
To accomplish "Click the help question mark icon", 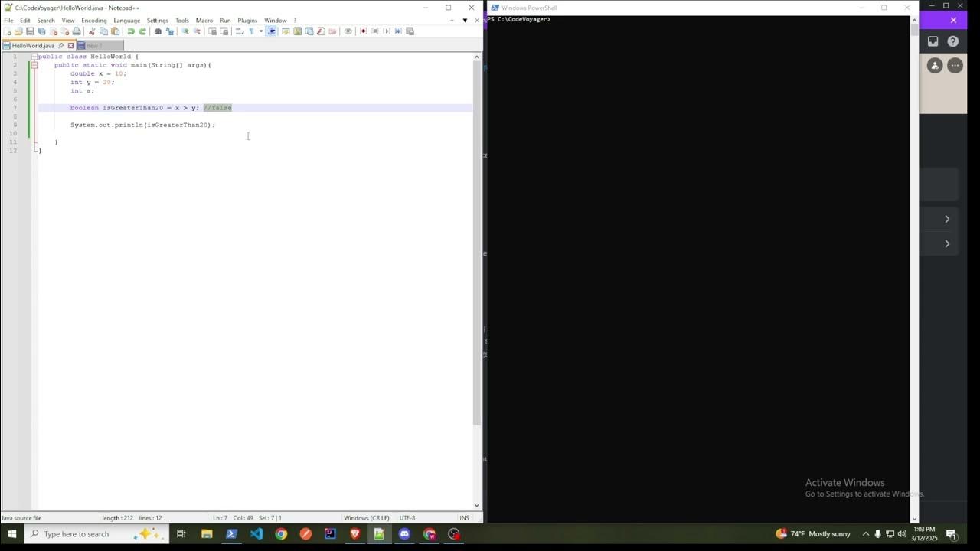I will (953, 41).
